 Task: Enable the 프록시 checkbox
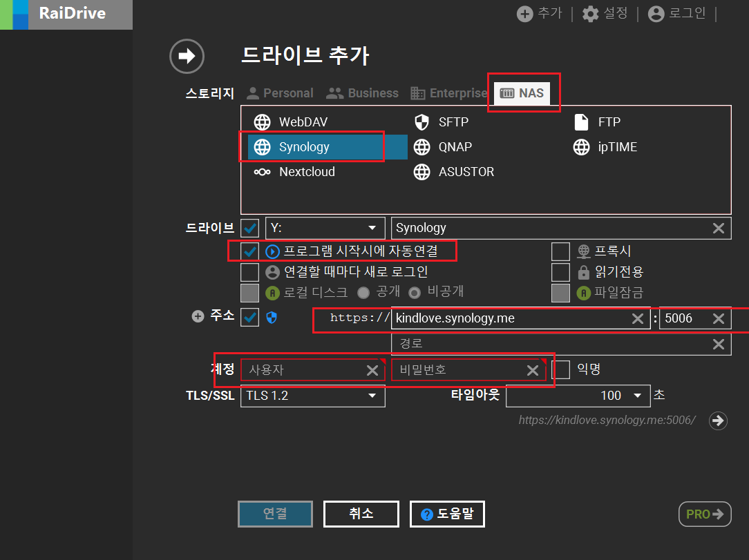click(560, 251)
